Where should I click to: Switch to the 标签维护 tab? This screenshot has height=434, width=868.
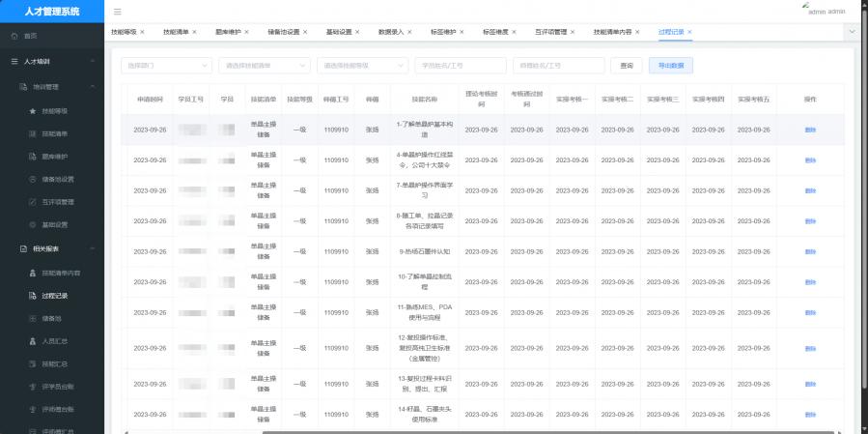coord(443,32)
